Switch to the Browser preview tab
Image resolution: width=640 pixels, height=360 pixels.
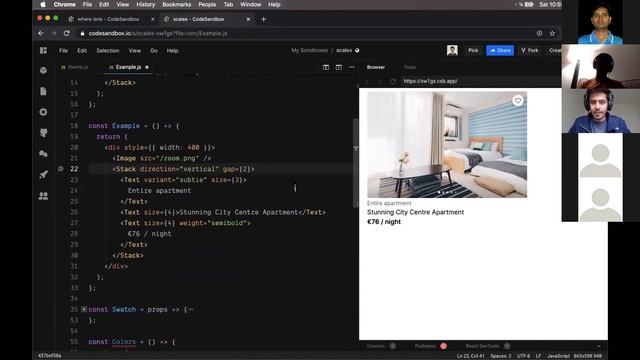(376, 67)
